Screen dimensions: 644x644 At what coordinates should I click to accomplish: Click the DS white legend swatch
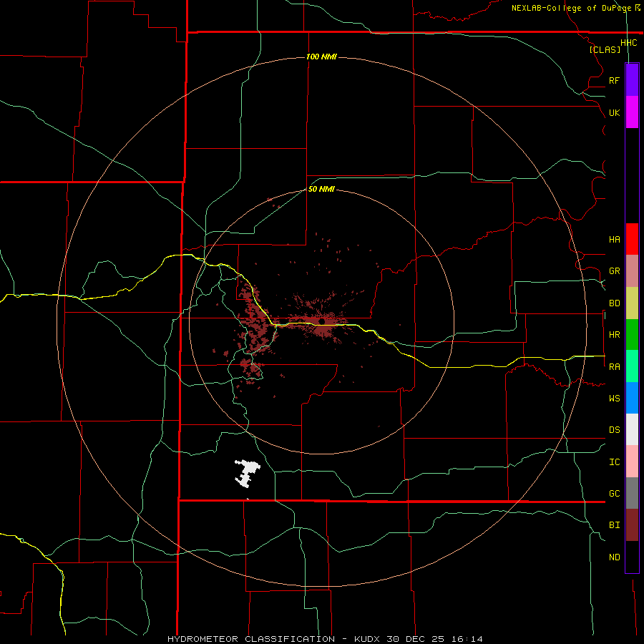[x=632, y=429]
